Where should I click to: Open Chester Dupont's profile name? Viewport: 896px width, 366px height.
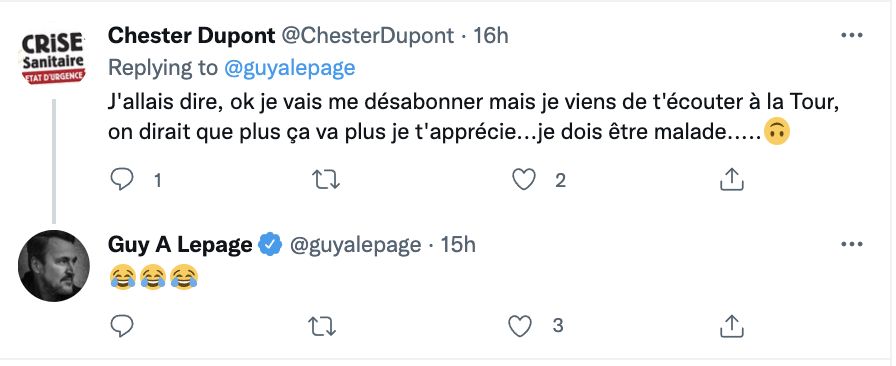click(191, 35)
